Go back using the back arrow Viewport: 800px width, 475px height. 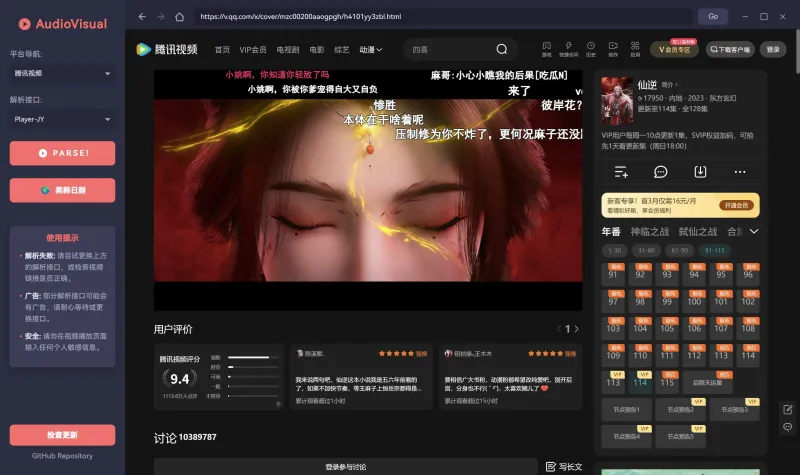[x=142, y=16]
